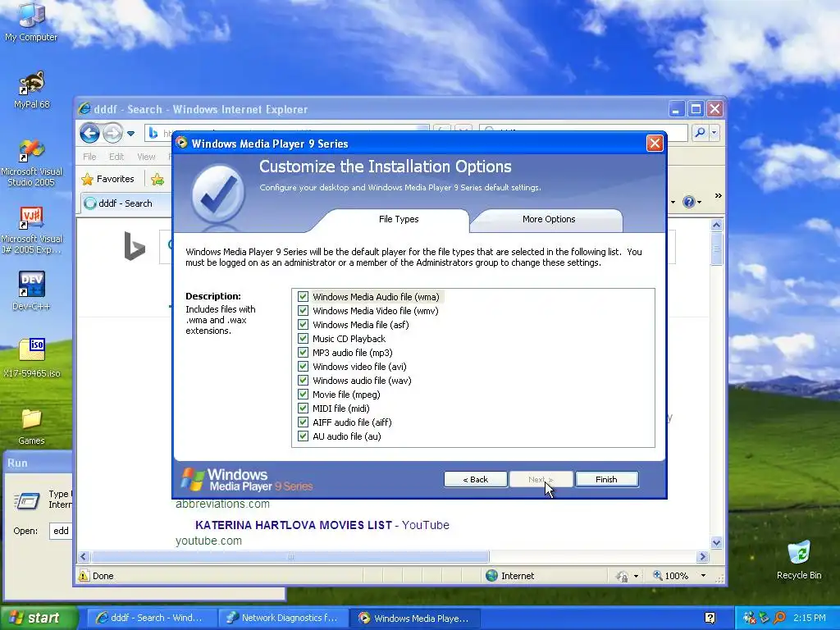The height and width of the screenshot is (630, 840).
Task: Open the My Computer desktop icon
Action: click(x=31, y=22)
